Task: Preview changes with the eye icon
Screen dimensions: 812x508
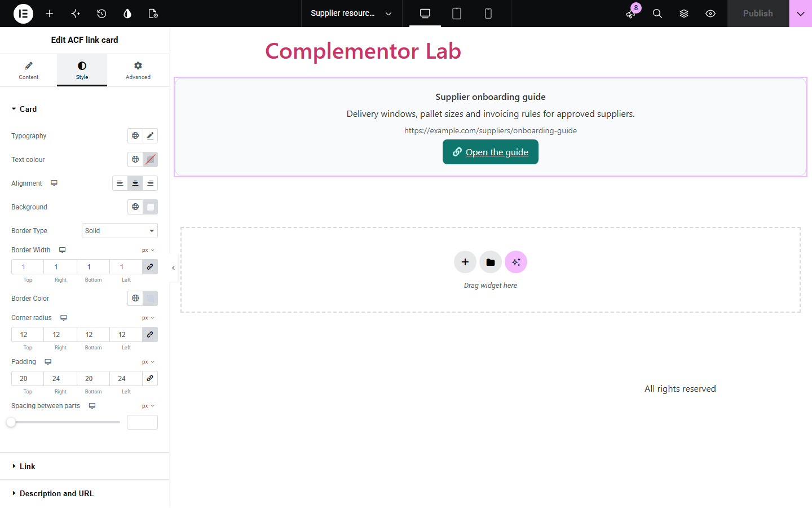Action: click(710, 14)
